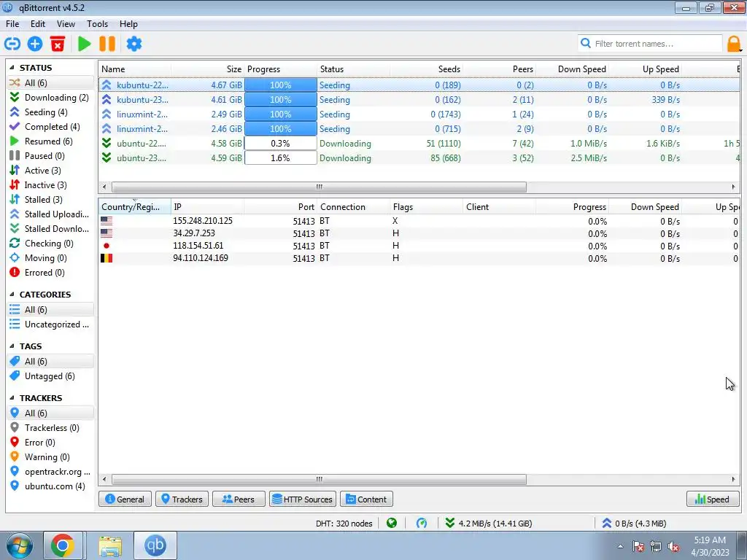Viewport: 747px width, 560px height.
Task: Collapse the TAGS sidebar section
Action: pos(12,346)
